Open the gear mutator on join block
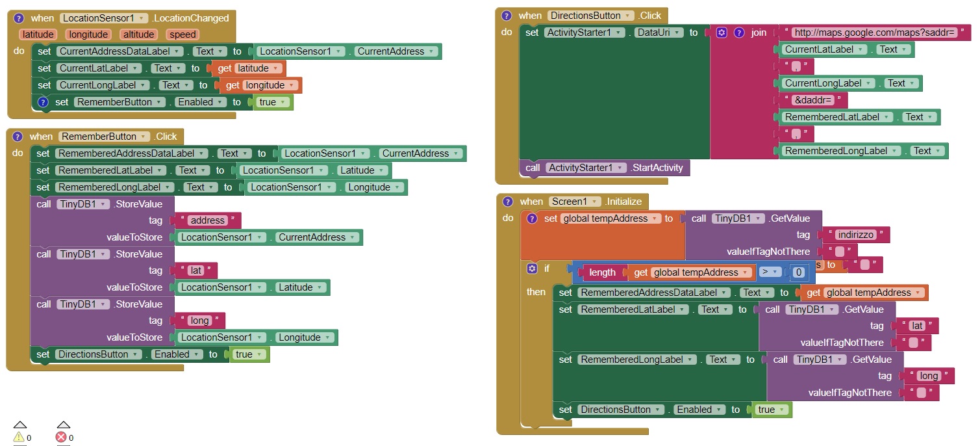Screen dimensions: 980x446 pos(722,33)
